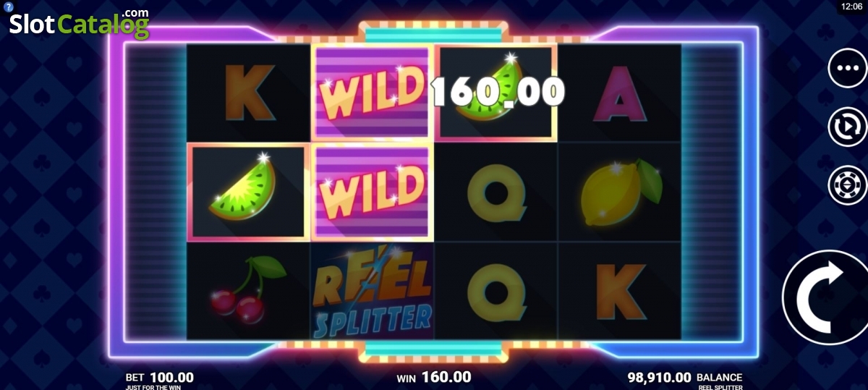Click the Reel Splitter bonus symbol
The image size is (868, 390).
[x=373, y=292]
